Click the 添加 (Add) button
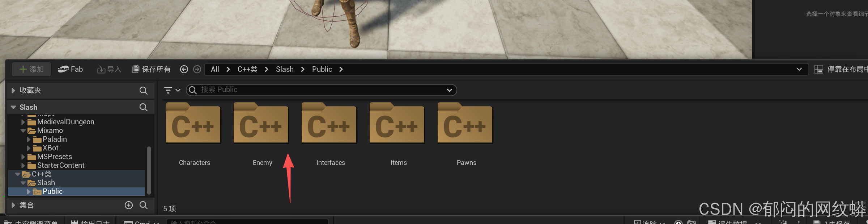Image resolution: width=868 pixels, height=224 pixels. (x=31, y=69)
